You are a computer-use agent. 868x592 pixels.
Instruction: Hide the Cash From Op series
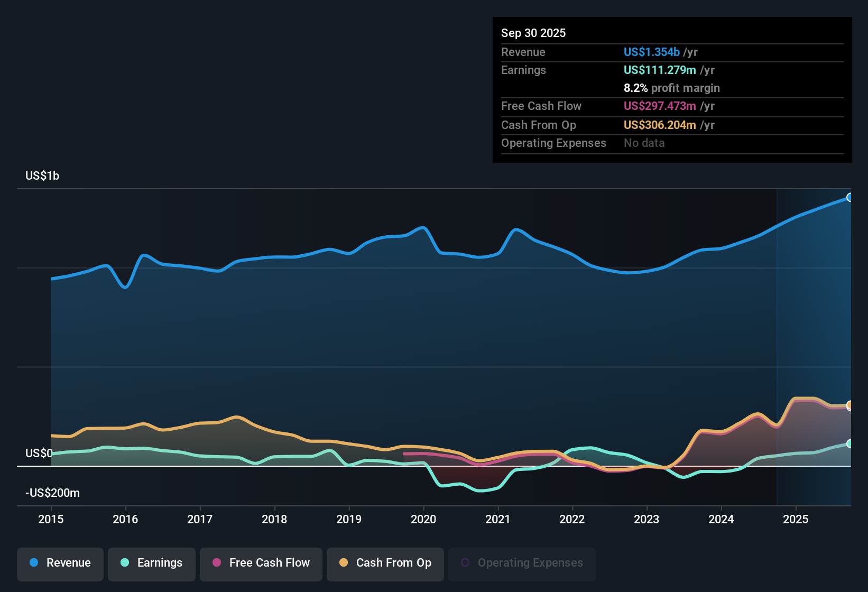385,563
